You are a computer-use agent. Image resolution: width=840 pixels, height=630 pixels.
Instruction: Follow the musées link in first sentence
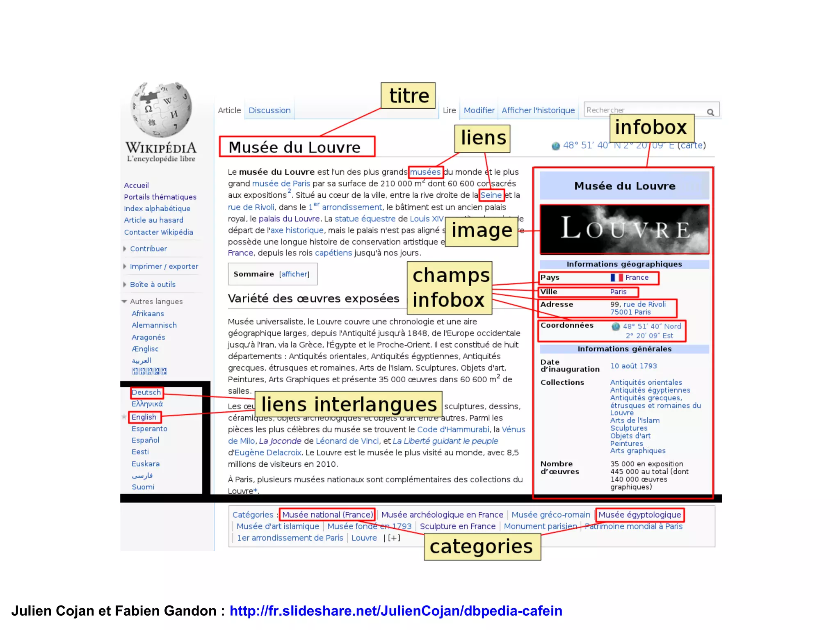(x=425, y=172)
